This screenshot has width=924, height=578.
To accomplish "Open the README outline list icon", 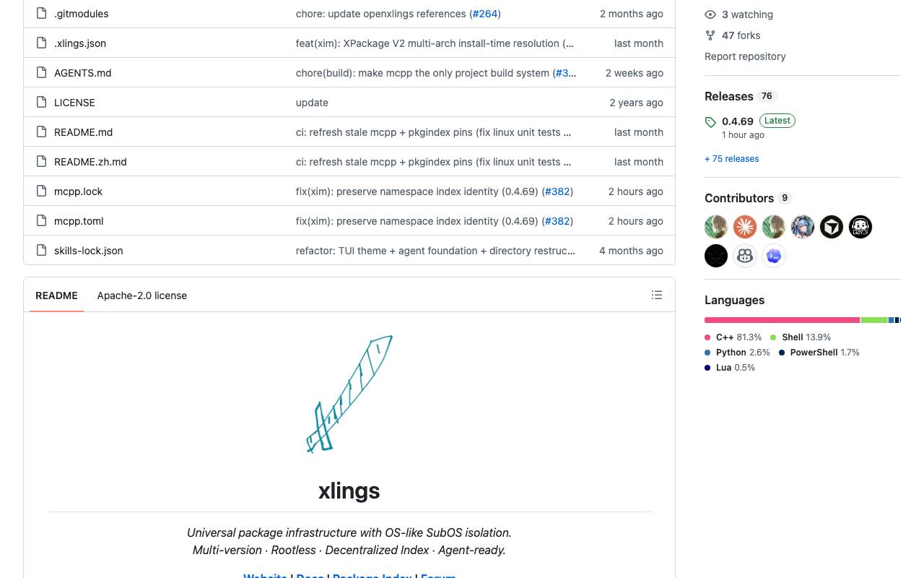I will pos(657,295).
